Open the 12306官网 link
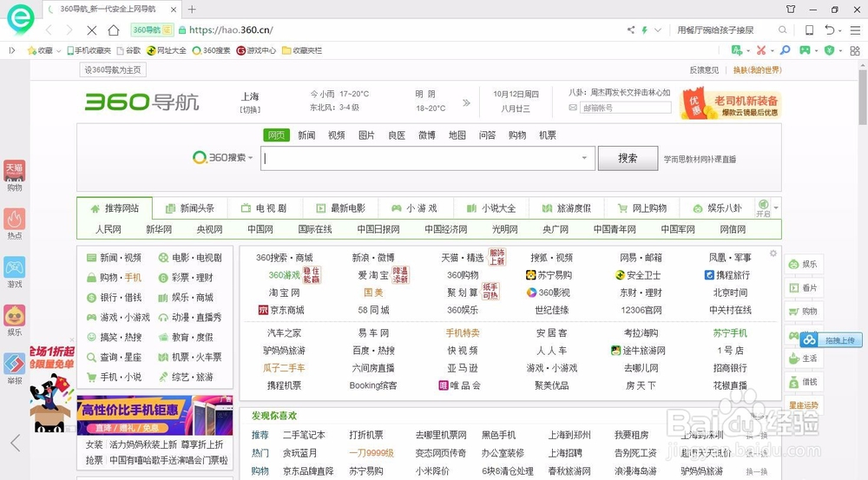The image size is (868, 480). pyautogui.click(x=641, y=310)
